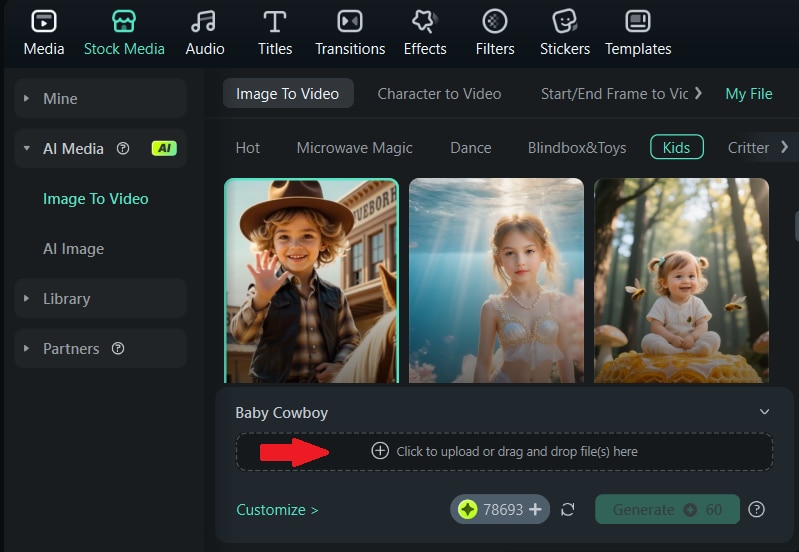Open the Stickers panel icon
The width and height of the screenshot is (799, 552).
coord(565,21)
